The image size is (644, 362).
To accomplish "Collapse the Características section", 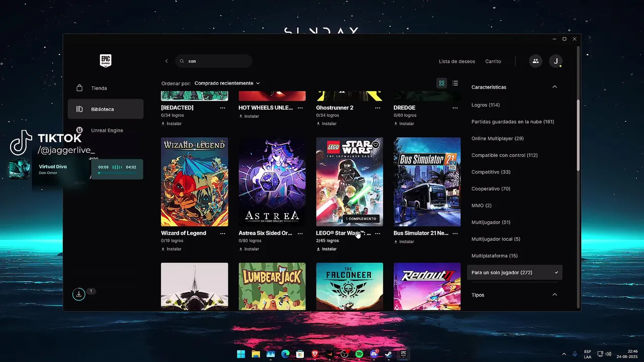I will (554, 87).
